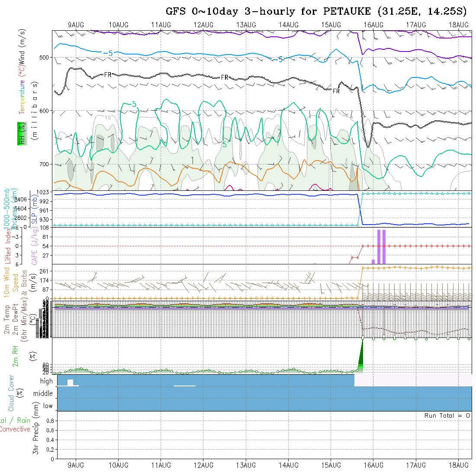Viewport: 476px width, 476px height.
Task: Select the 9AUG label on top date axis
Action: (76, 25)
